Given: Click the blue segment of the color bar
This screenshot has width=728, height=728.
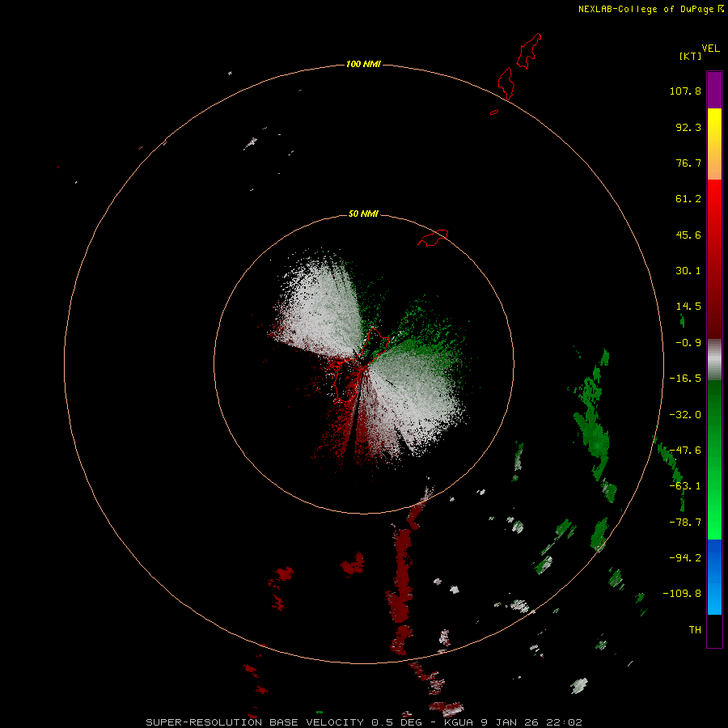Looking at the screenshot, I should point(714,577).
